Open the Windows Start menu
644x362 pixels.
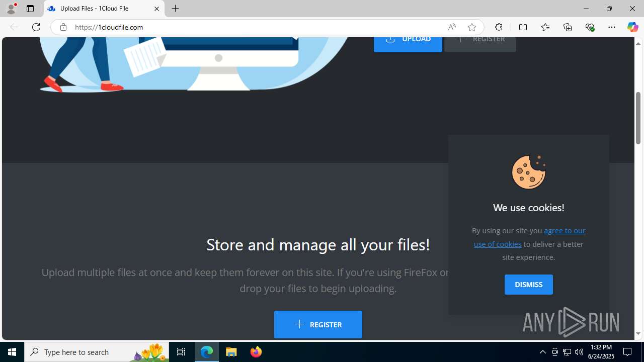[12, 352]
